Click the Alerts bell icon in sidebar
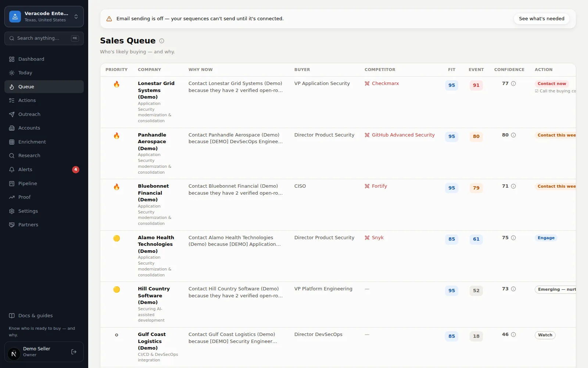 pyautogui.click(x=12, y=169)
